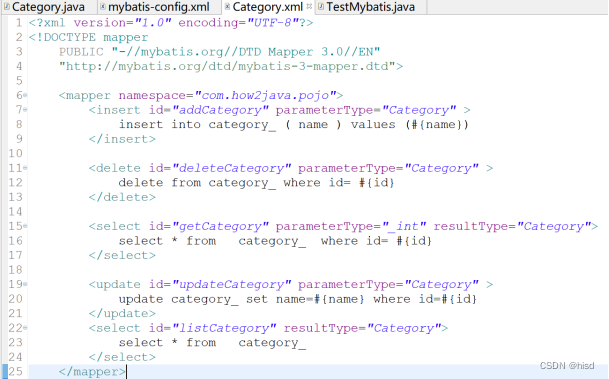Select the Category.xml editor tab

point(267,7)
